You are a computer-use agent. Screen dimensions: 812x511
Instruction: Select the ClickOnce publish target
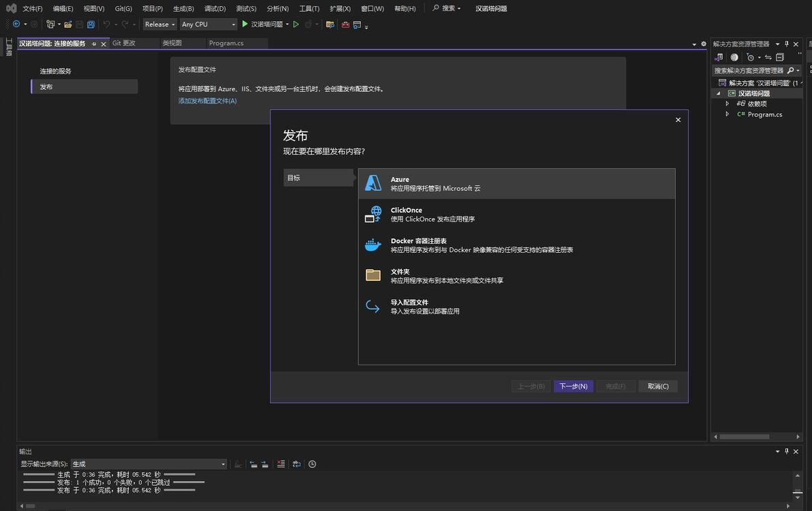pos(516,215)
